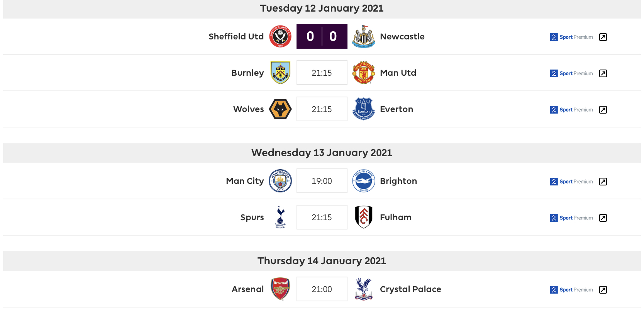Click the Crystal Palace eagle crest
The width and height of the screenshot is (644, 311).
point(364,289)
